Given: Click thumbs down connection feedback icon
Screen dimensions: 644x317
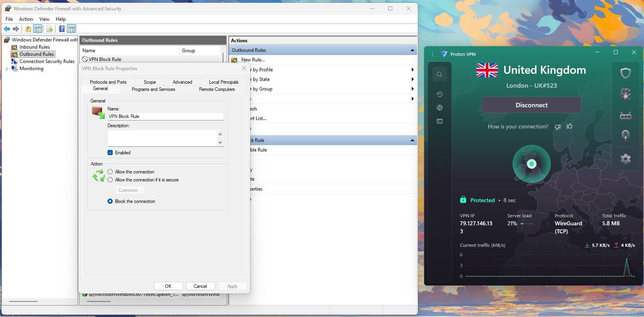Looking at the screenshot, I should (558, 127).
